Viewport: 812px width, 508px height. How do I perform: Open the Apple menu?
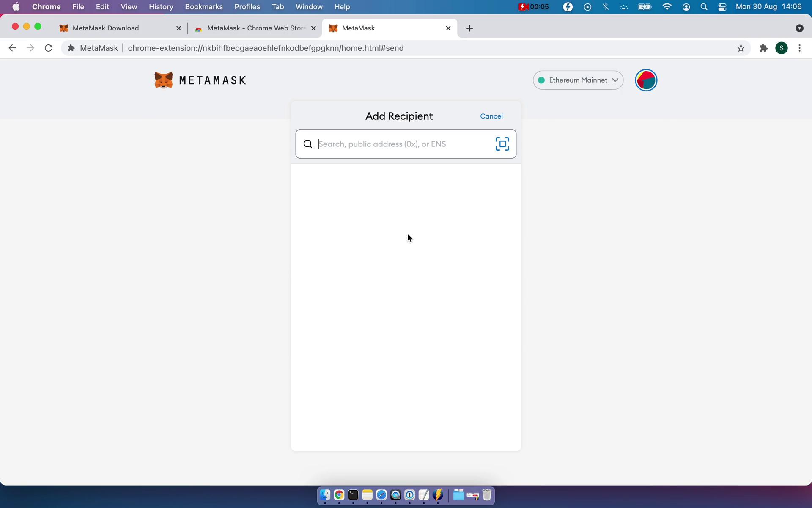point(16,7)
